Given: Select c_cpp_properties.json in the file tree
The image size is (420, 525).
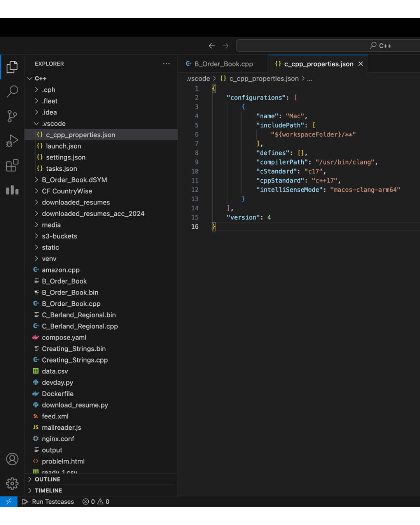Looking at the screenshot, I should click(x=101, y=135).
